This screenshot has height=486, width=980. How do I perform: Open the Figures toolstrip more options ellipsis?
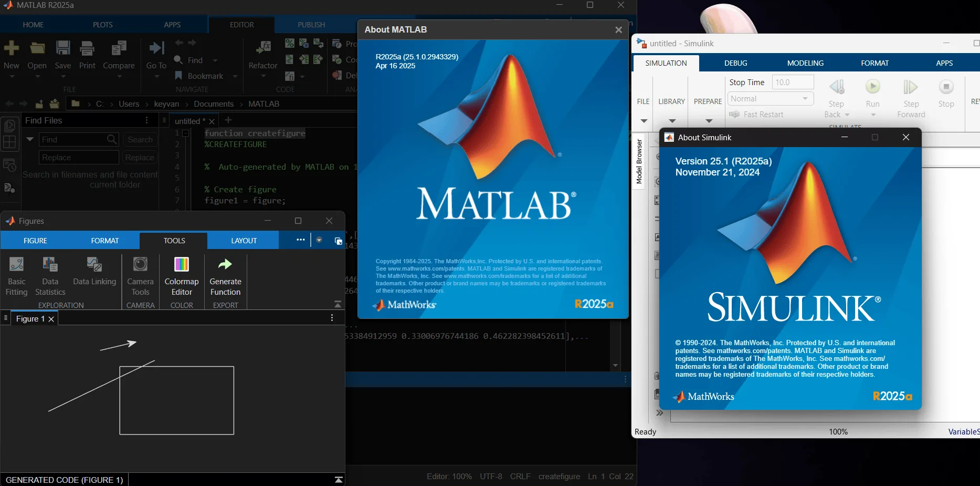pos(300,240)
